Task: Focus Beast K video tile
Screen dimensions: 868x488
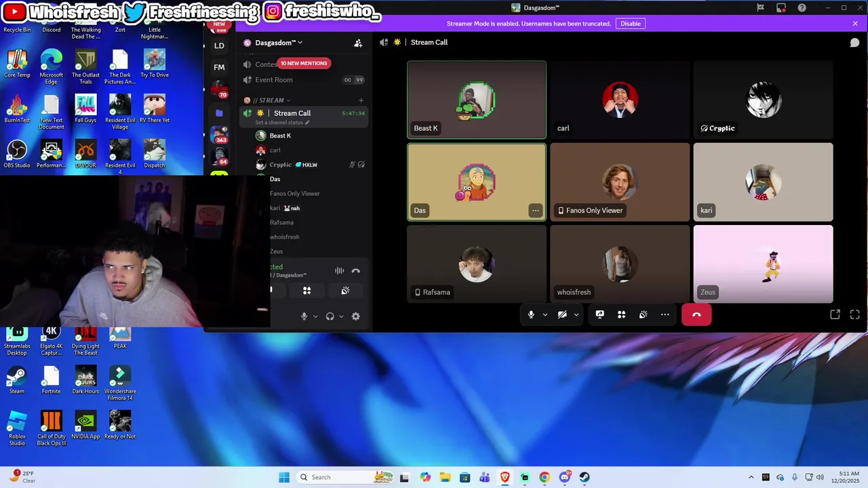Action: click(x=477, y=100)
